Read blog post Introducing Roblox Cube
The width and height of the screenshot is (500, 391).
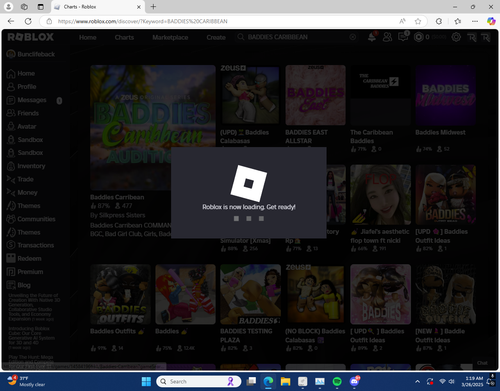(x=32, y=338)
